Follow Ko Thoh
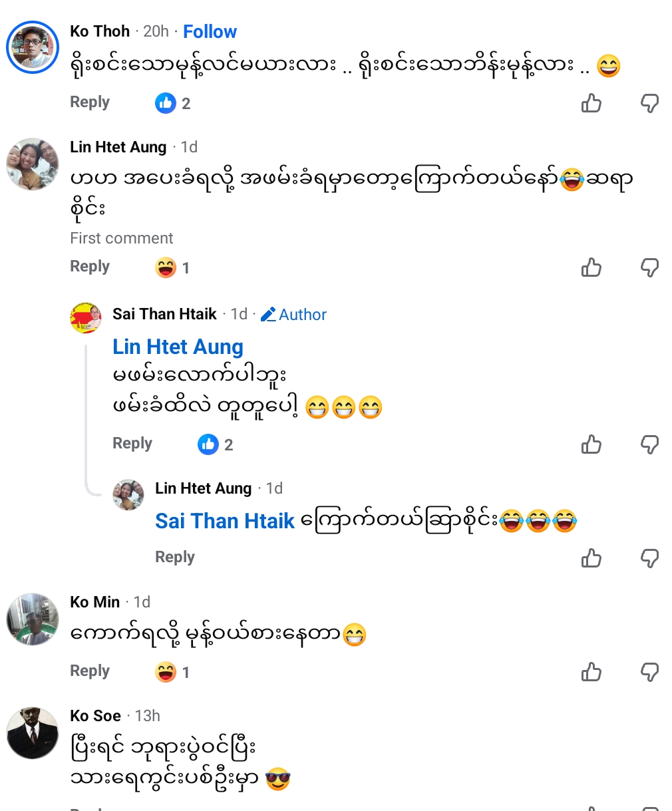Viewport: 672px width, 811px height. click(x=210, y=31)
